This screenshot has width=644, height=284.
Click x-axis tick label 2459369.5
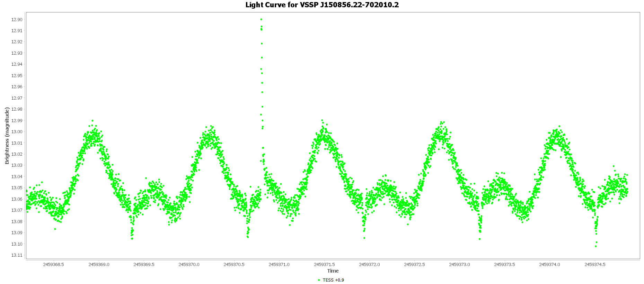click(144, 264)
